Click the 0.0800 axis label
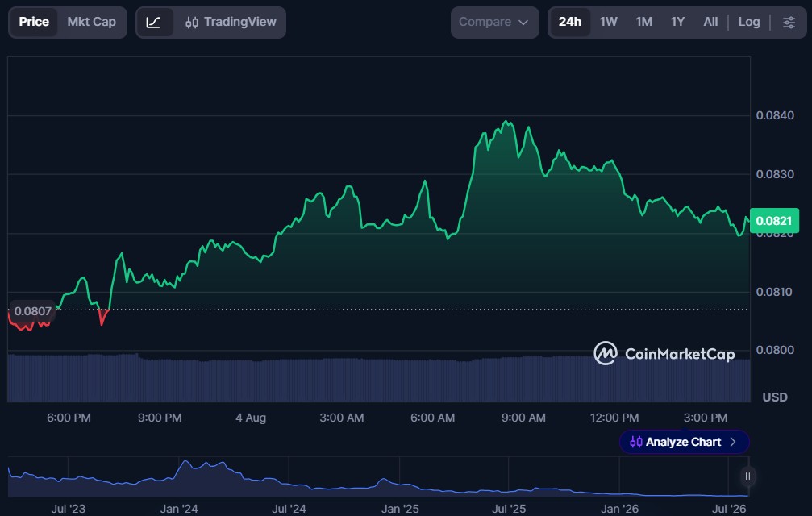Screen dimensions: 812x516 click(x=775, y=350)
